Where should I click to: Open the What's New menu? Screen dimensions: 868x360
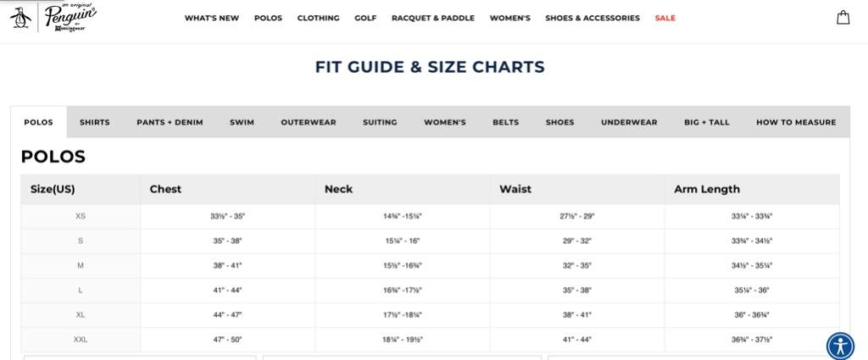click(x=211, y=19)
